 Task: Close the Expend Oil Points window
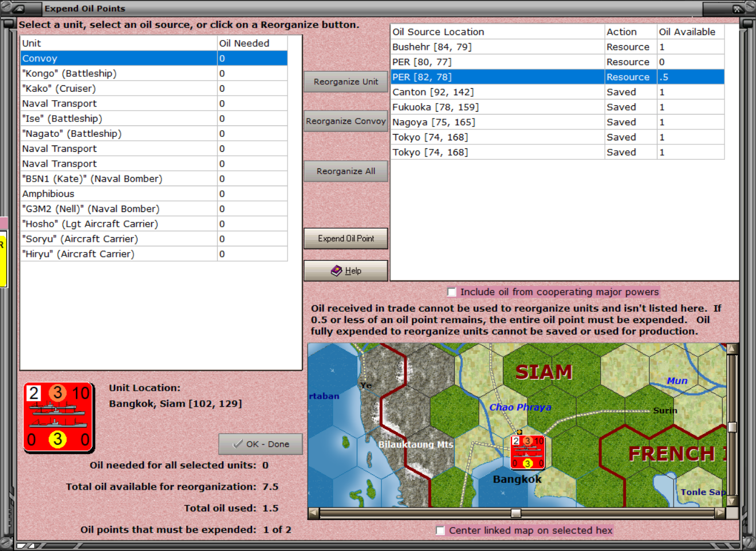[738, 9]
